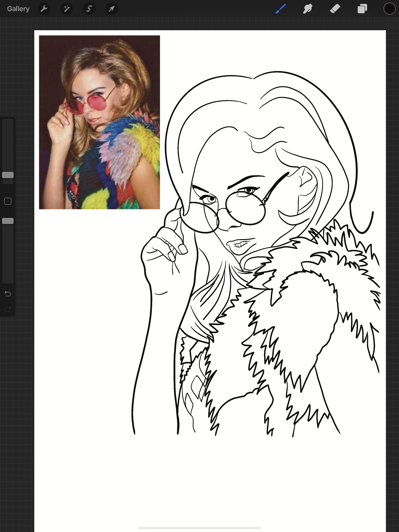The height and width of the screenshot is (532, 399).
Task: Tap the square Modify button in sidebar
Action: [x=8, y=201]
